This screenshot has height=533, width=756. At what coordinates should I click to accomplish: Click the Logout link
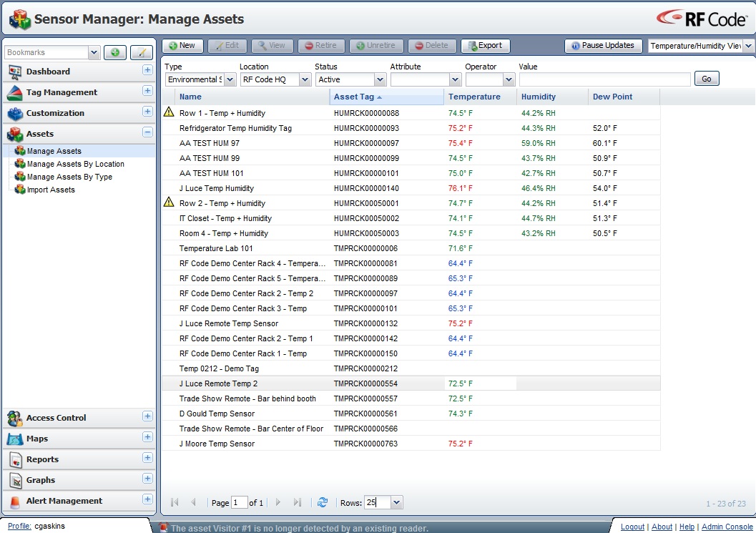tap(632, 527)
